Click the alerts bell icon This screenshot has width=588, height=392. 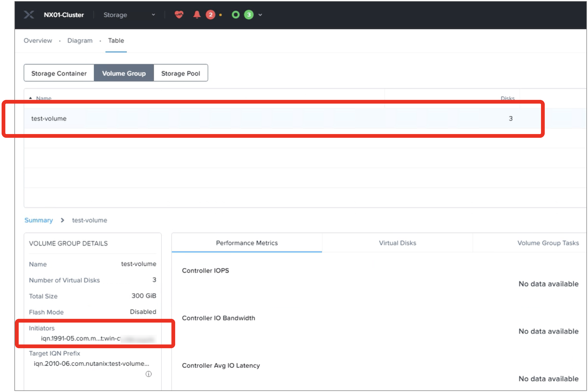point(197,14)
